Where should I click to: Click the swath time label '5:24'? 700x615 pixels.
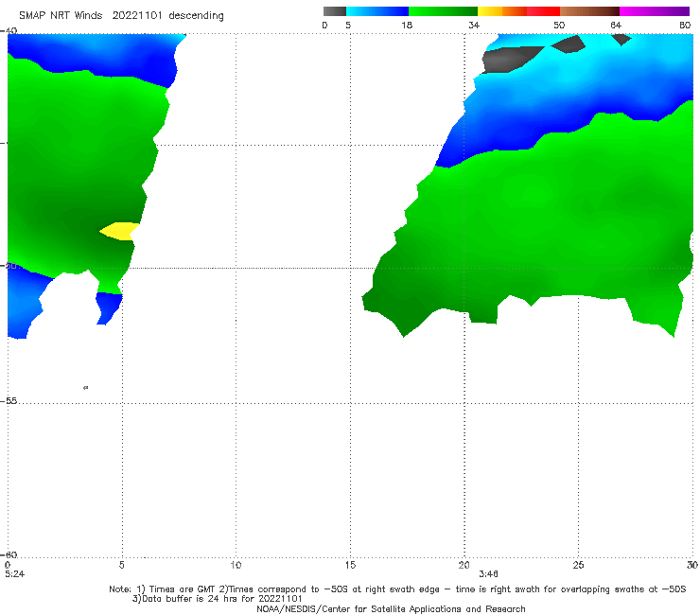[15, 574]
